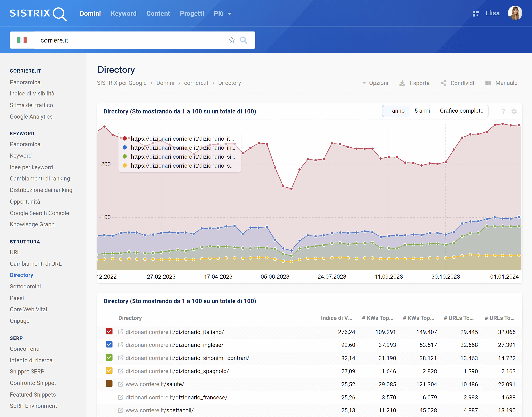Open the Manuale book icon
This screenshot has width=532, height=417.
click(x=488, y=83)
